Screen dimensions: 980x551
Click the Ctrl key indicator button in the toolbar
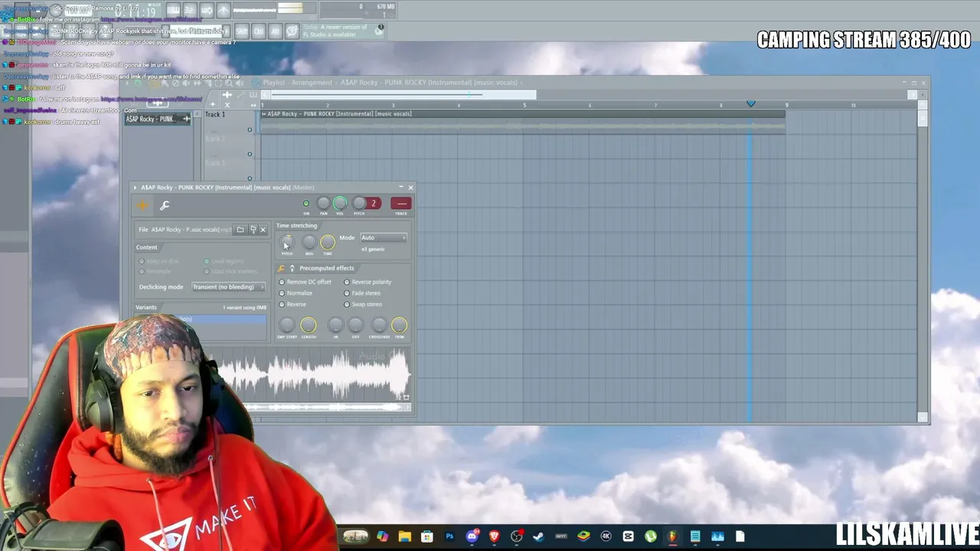coord(259,31)
